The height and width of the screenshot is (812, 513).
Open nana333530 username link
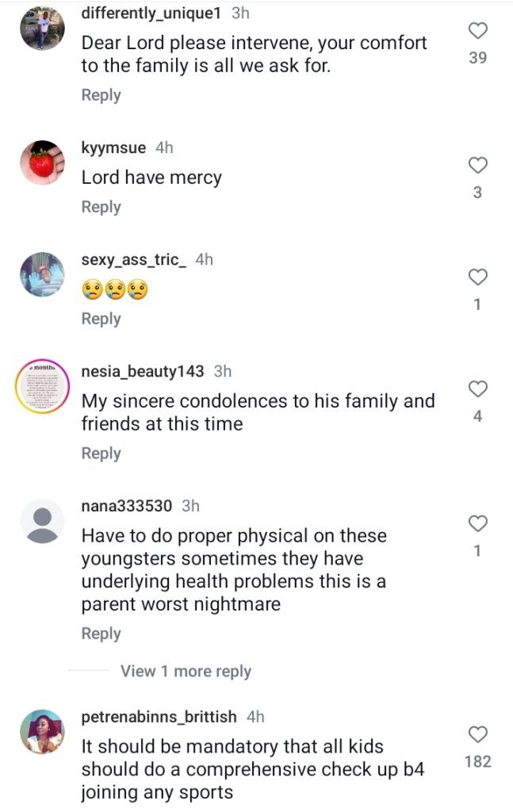pyautogui.click(x=126, y=505)
